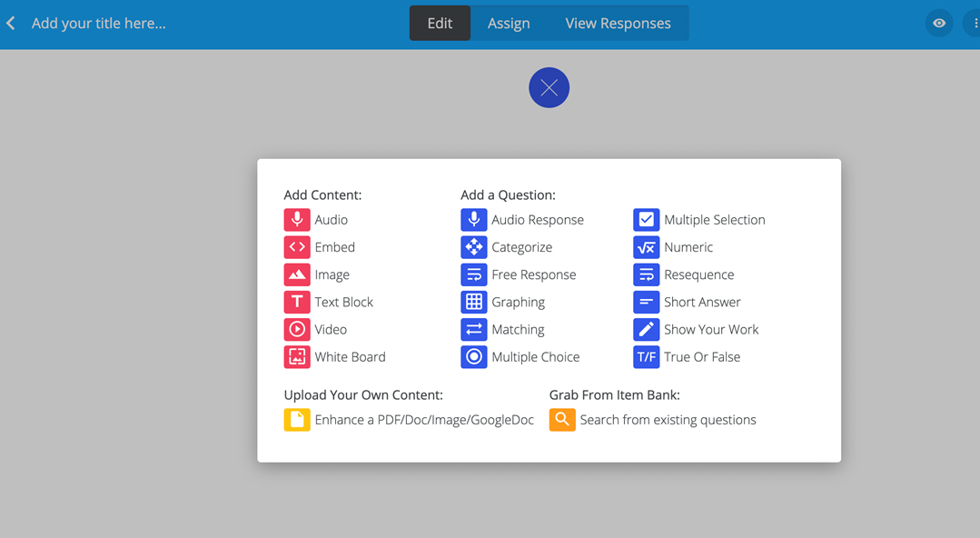Insert an Image content block
Image resolution: width=980 pixels, height=538 pixels.
pyautogui.click(x=317, y=274)
